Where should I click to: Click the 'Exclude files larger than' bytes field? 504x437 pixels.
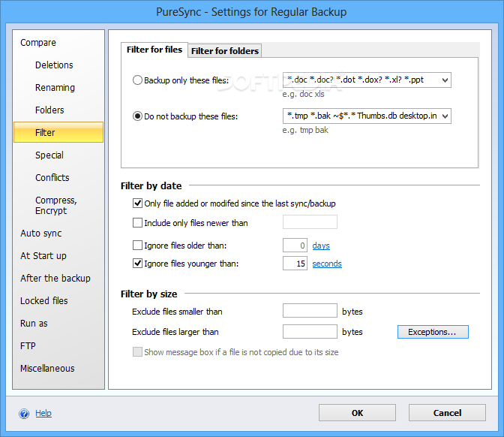(310, 331)
